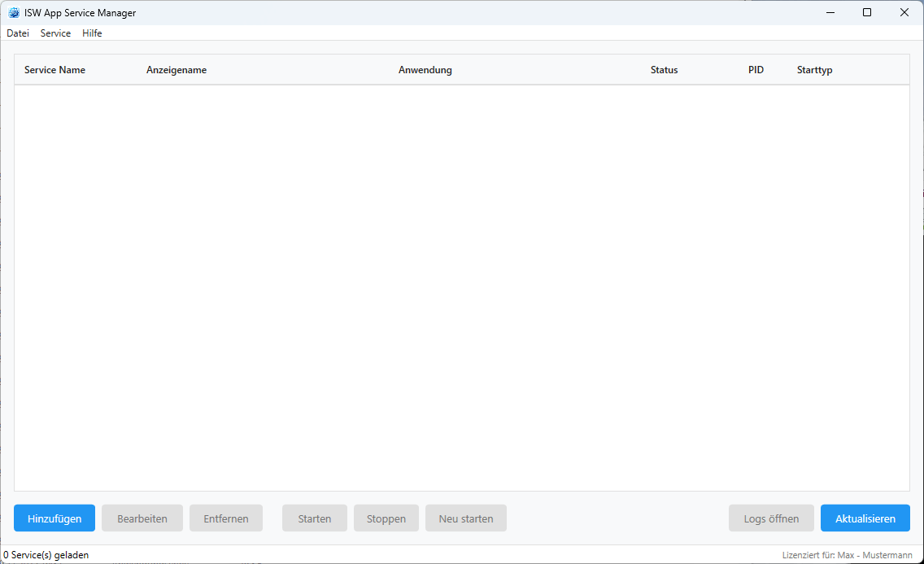924x564 pixels.
Task: Click the Anzeigename column header
Action: [x=177, y=70]
